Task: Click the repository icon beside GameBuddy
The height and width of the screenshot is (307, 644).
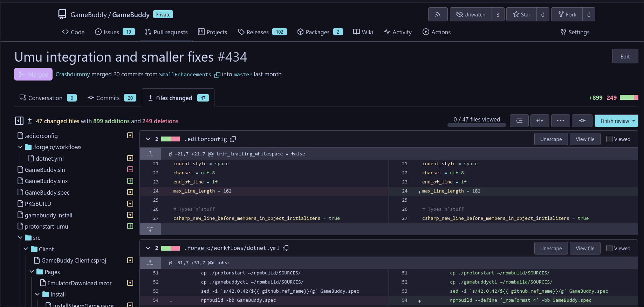Action: pyautogui.click(x=62, y=14)
